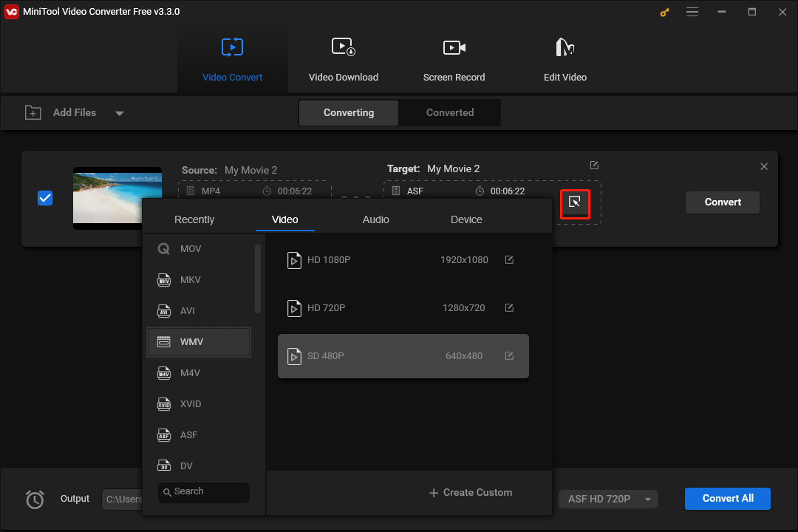The width and height of the screenshot is (798, 532).
Task: Click the Convert All button
Action: 727,499
